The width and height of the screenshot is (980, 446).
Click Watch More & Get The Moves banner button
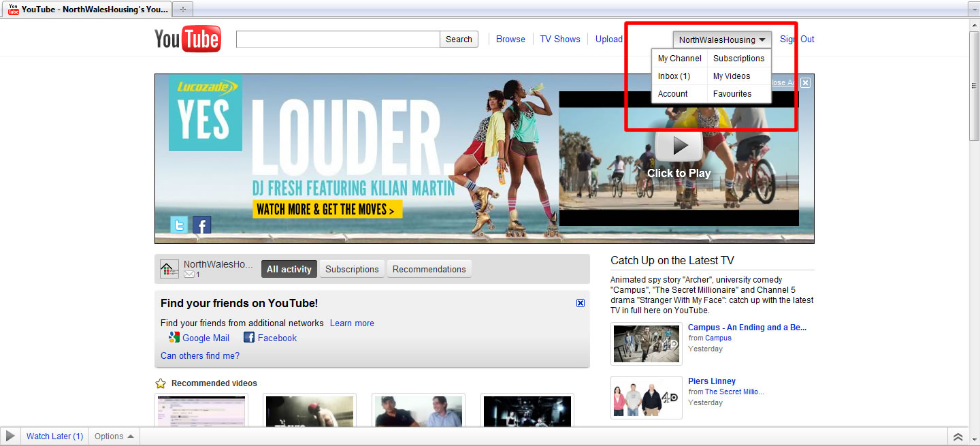click(327, 209)
